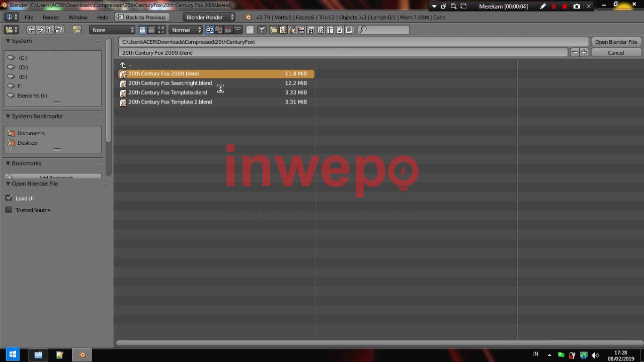Toggle .blend files filter

[283, 30]
